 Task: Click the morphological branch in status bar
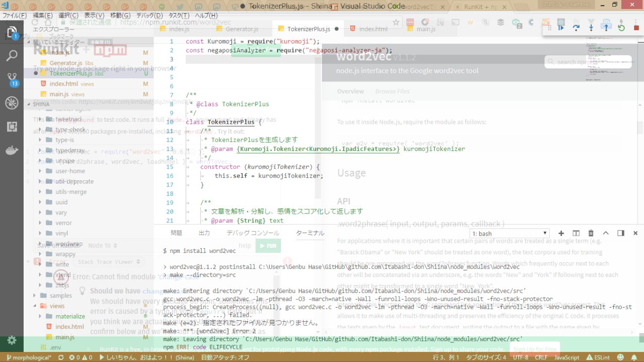tap(30, 357)
